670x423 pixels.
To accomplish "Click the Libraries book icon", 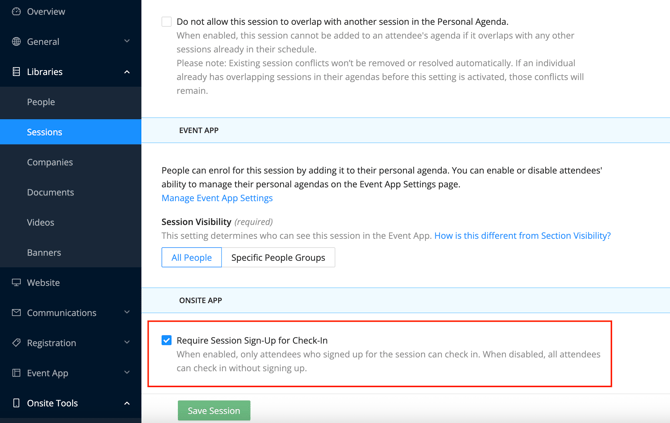I will point(16,72).
